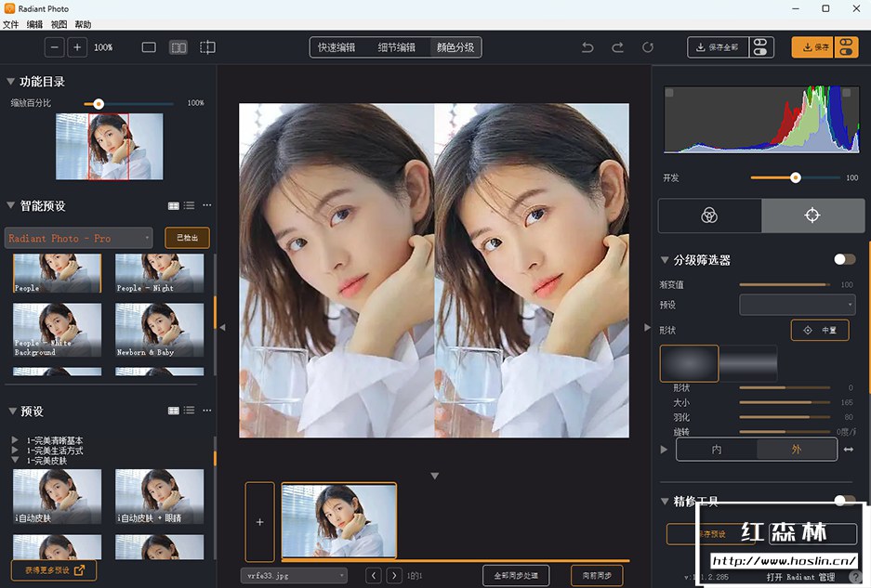
Task: Add image with the plus tile
Action: (x=259, y=522)
